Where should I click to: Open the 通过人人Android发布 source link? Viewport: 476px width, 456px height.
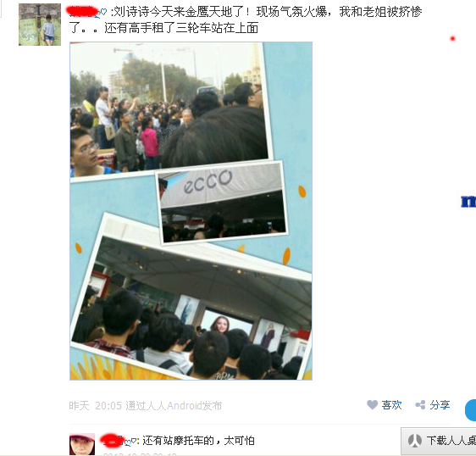tap(174, 406)
